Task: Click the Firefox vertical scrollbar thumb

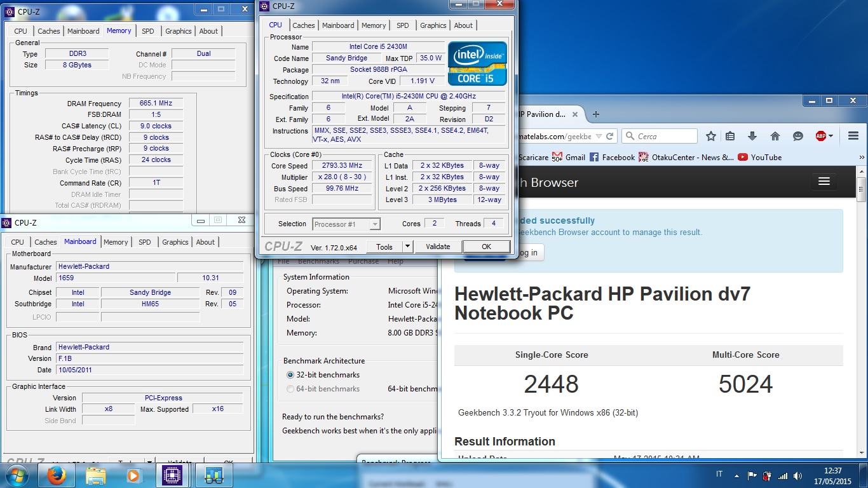Action: [x=862, y=189]
